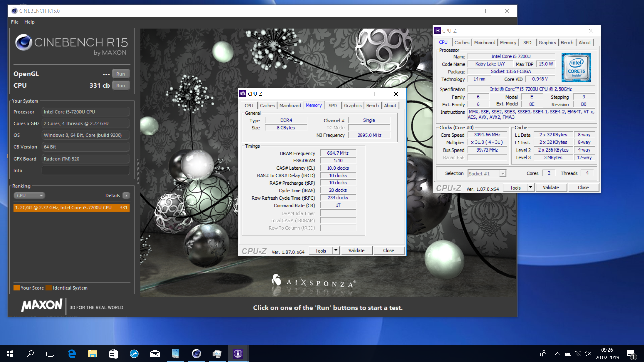Switch to Mainboard tab in Memory CPU-Z window
Viewport: 644px width, 362px height.
pos(290,105)
